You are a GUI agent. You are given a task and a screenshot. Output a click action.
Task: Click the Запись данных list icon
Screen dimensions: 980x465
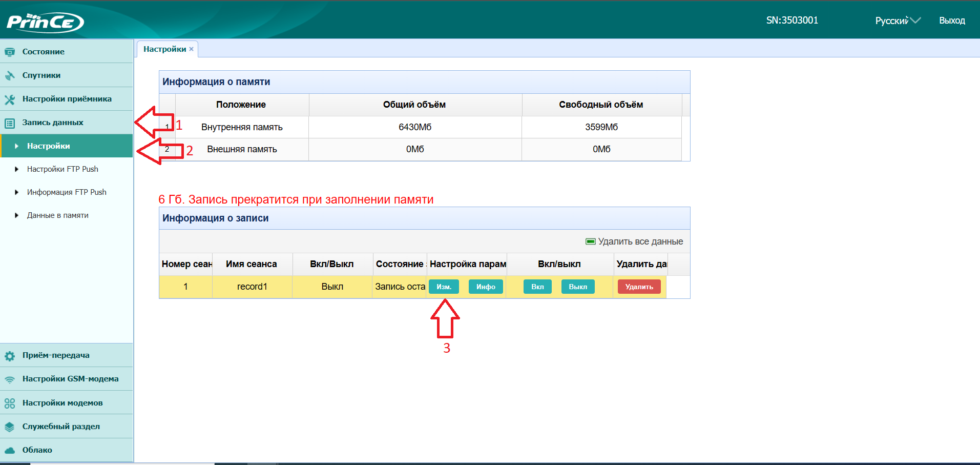tap(10, 123)
